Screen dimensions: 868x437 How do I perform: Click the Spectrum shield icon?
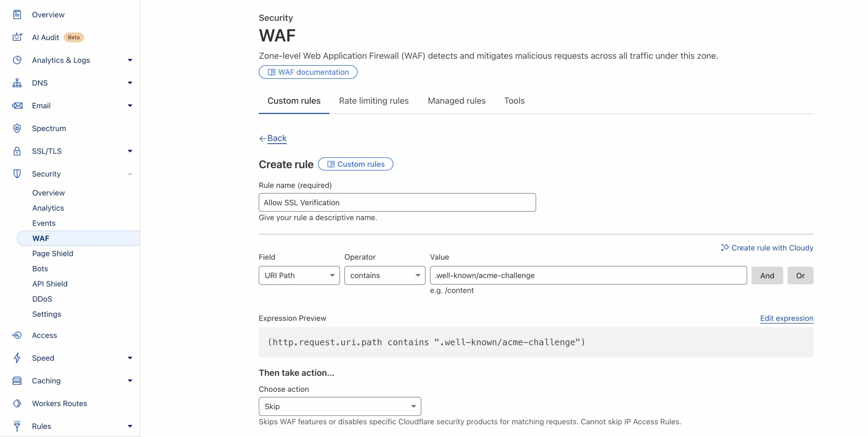point(17,128)
